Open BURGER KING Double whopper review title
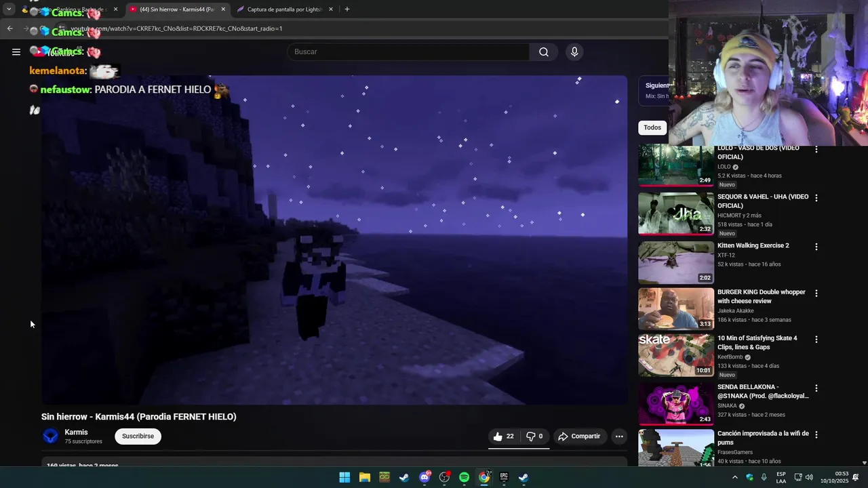 coord(762,297)
